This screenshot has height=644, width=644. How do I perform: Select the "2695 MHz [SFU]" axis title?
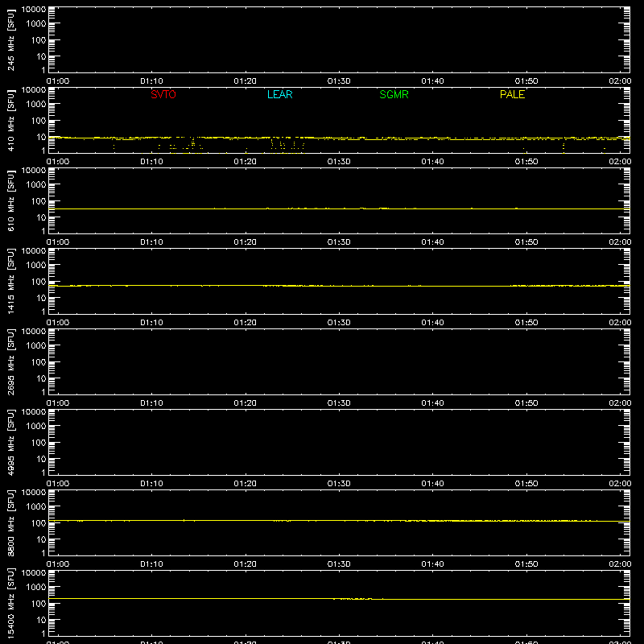pos(11,362)
